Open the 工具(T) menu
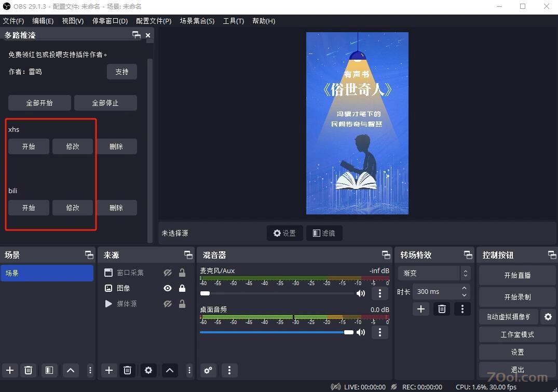This screenshot has height=392, width=558. [234, 21]
